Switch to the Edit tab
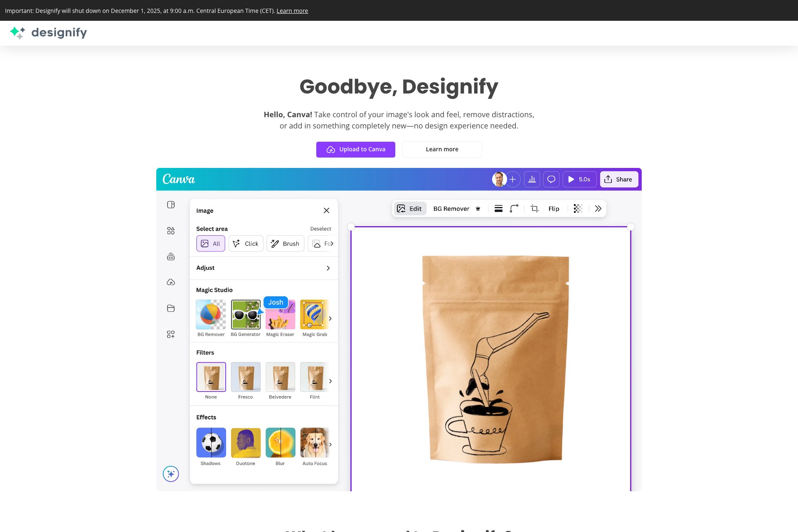This screenshot has width=798, height=532. [x=410, y=209]
